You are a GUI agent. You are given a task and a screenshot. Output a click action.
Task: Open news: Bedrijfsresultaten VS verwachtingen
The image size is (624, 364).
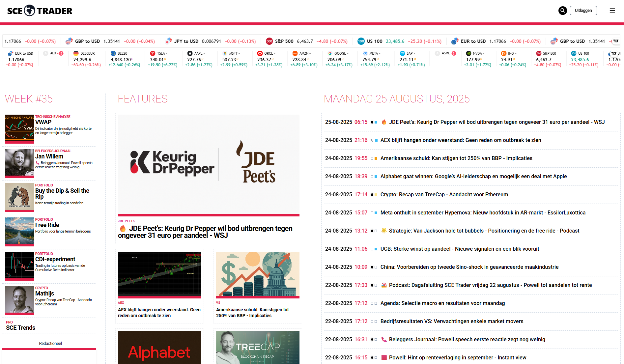452,321
